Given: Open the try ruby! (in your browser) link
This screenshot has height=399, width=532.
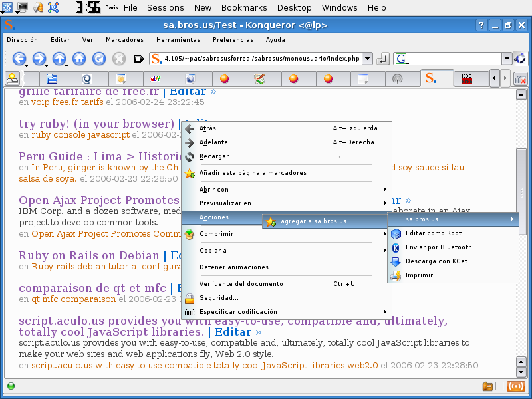Looking at the screenshot, I should click(x=96, y=124).
